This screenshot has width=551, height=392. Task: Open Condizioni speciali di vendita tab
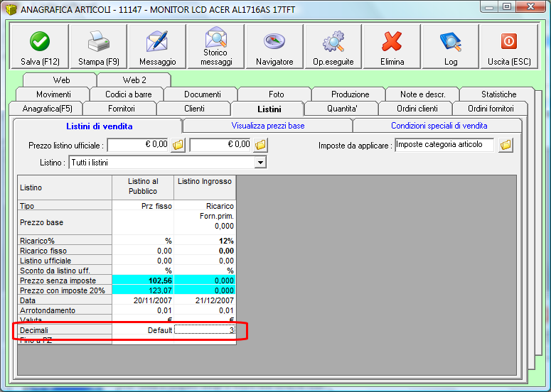pos(439,126)
